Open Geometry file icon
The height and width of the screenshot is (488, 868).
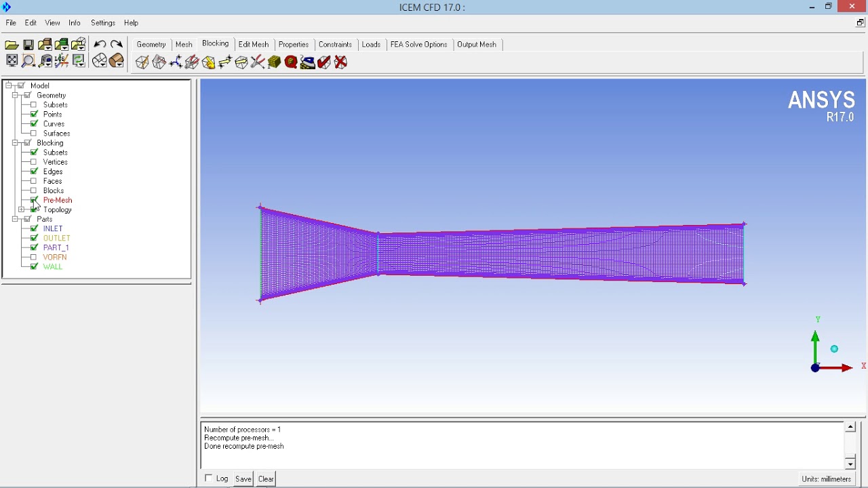coord(45,45)
